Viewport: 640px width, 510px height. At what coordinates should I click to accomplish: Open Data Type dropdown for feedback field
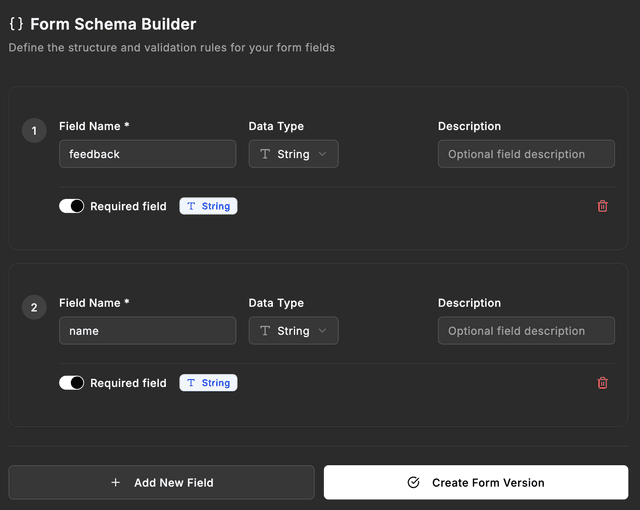pyautogui.click(x=293, y=154)
